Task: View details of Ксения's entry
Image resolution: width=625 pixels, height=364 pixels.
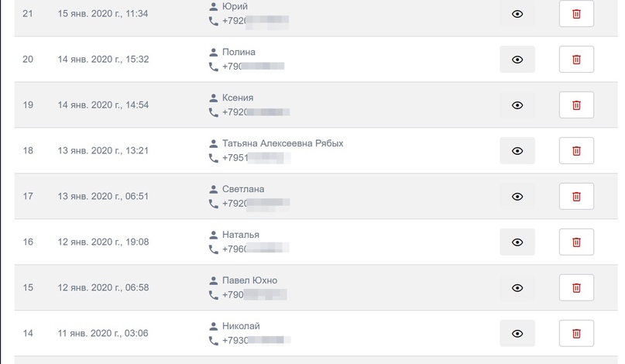Action: coord(517,105)
